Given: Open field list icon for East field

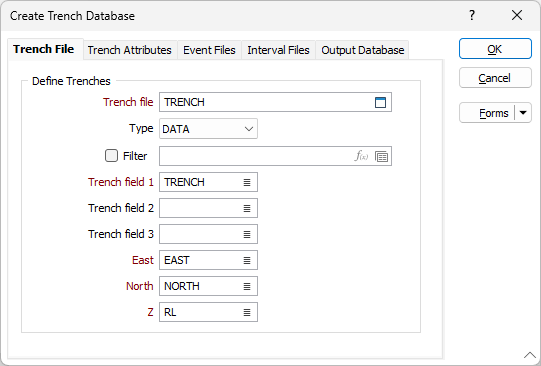Looking at the screenshot, I should pyautogui.click(x=247, y=260).
